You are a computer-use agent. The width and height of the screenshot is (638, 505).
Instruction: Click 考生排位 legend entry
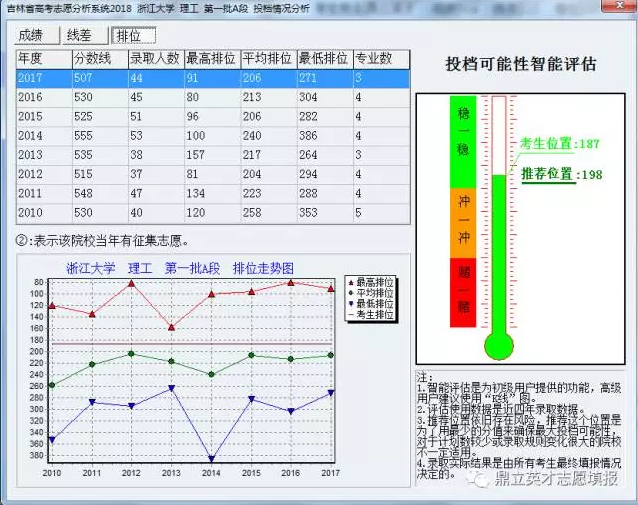[371, 314]
